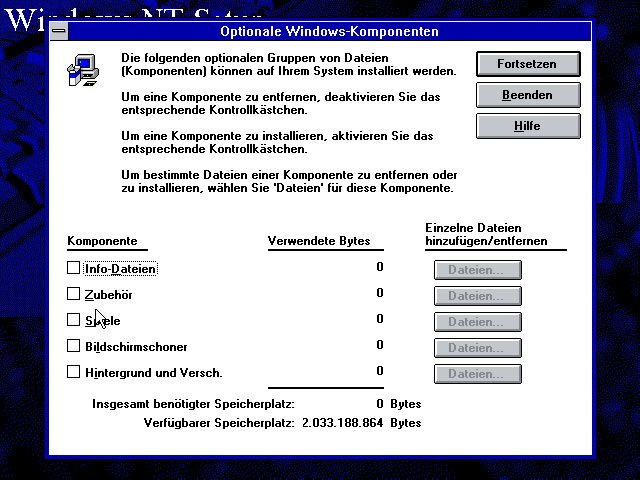Tick the Hintergrund und Versch. checkbox

pyautogui.click(x=73, y=372)
